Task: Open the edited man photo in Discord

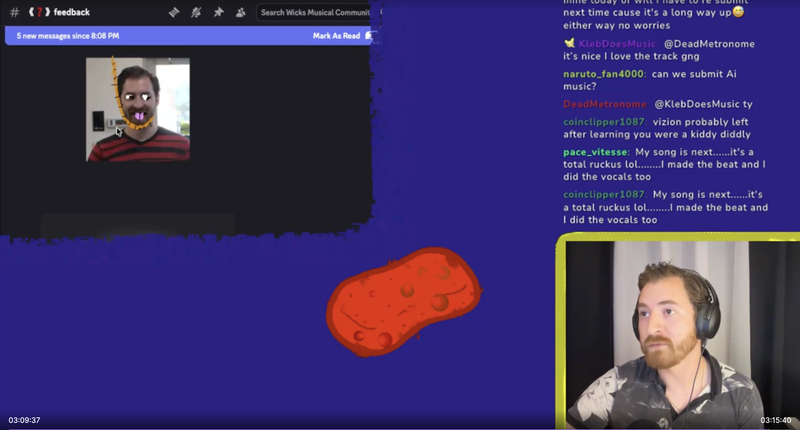Action: (x=138, y=109)
